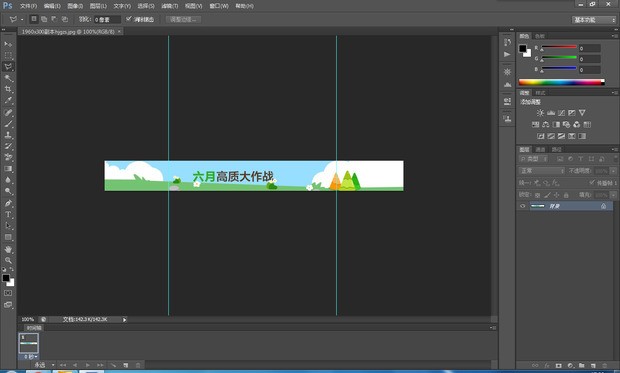This screenshot has width=620, height=373.
Task: Add Curves adjustment layer
Action: point(561,113)
